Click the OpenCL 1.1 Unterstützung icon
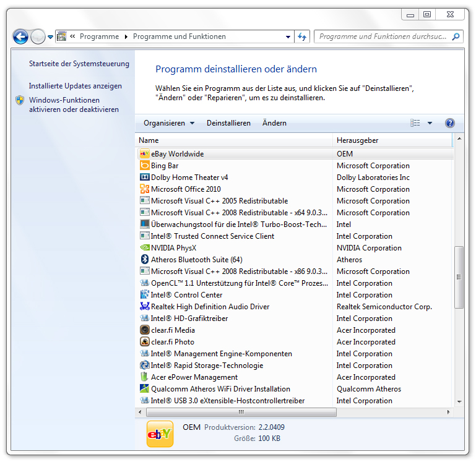476x462 pixels. point(144,283)
